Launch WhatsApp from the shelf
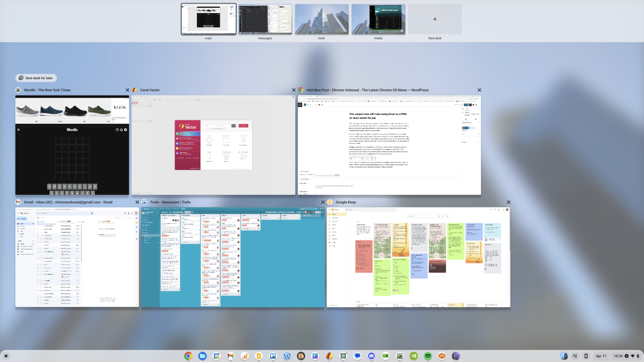This screenshot has height=362, width=644. [x=343, y=356]
